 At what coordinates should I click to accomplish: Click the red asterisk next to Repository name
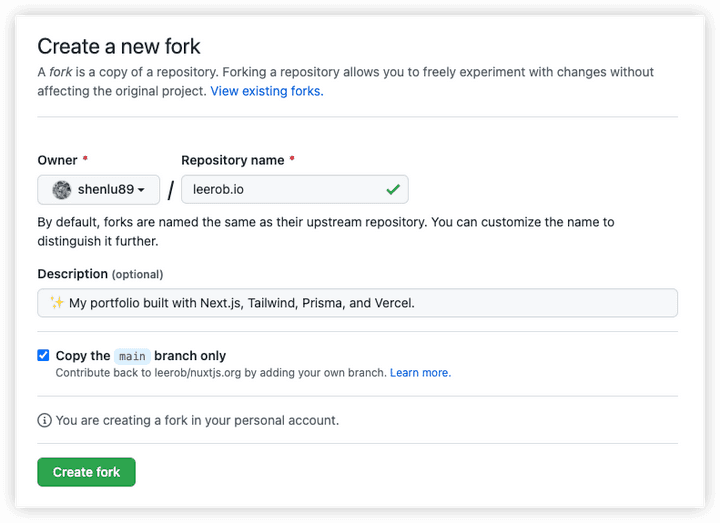point(292,160)
